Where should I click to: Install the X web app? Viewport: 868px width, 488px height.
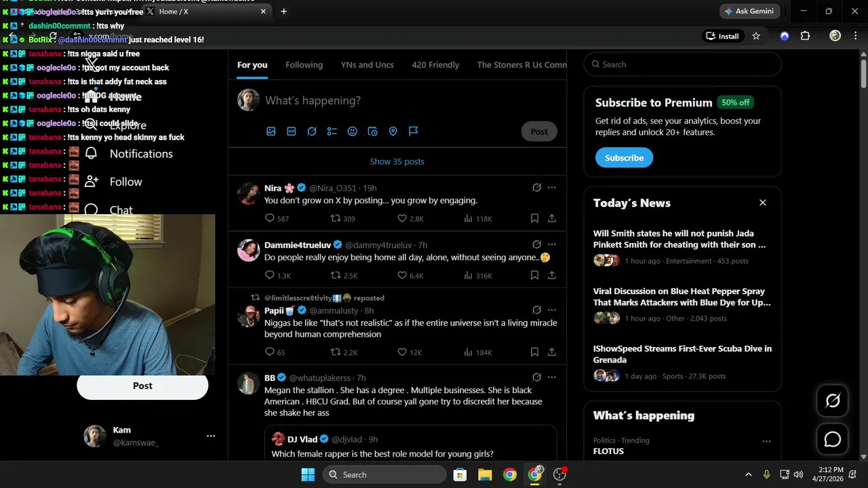click(x=722, y=36)
